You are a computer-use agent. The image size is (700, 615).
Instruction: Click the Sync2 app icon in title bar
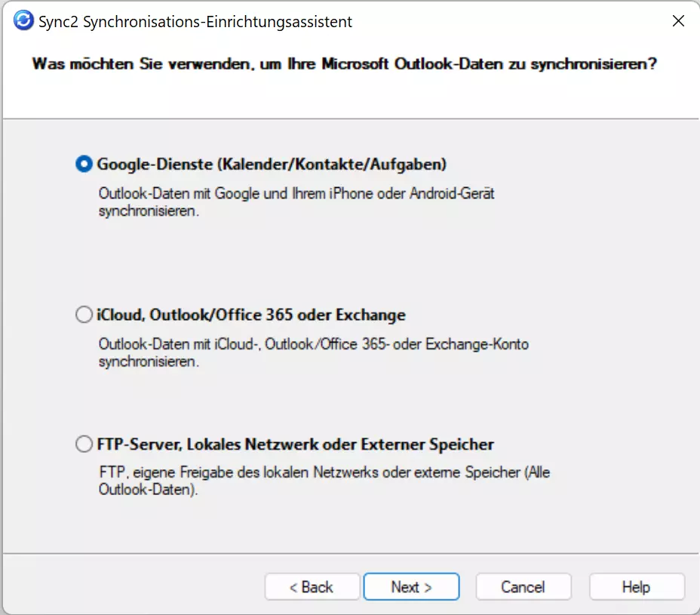[21, 21]
